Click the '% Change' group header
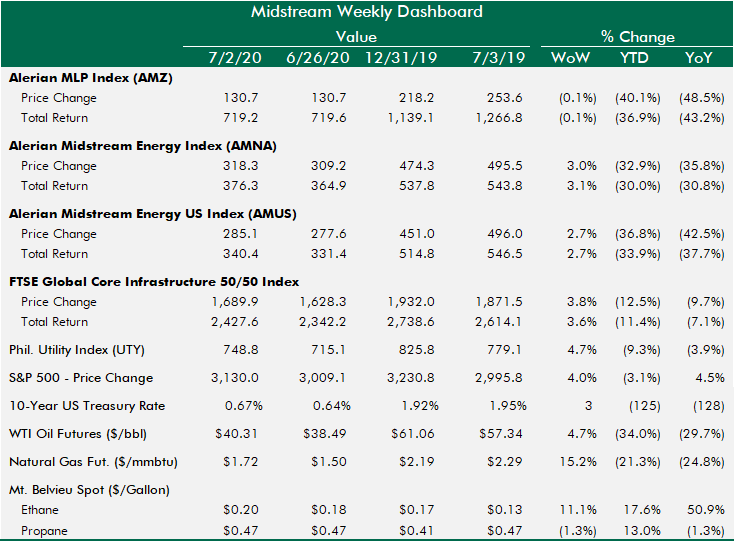The image size is (735, 542). point(638,37)
